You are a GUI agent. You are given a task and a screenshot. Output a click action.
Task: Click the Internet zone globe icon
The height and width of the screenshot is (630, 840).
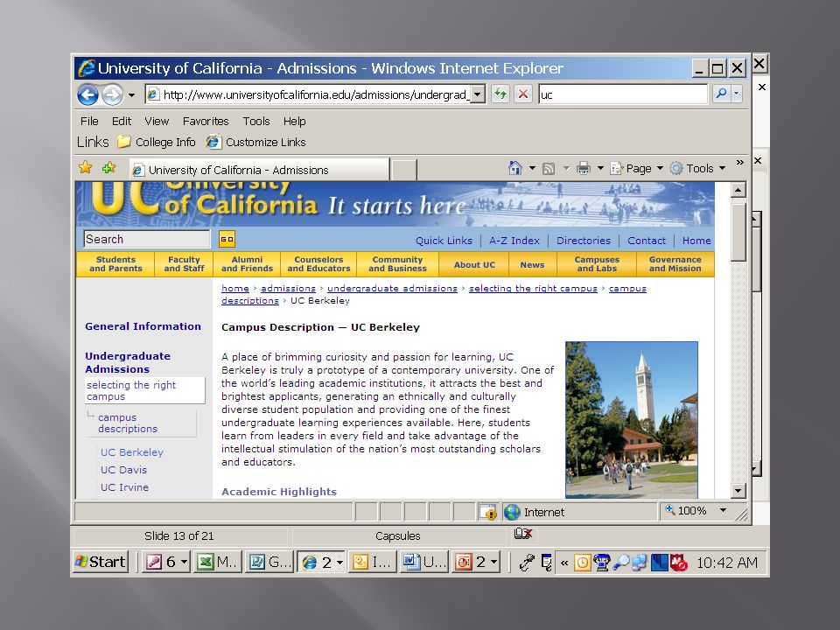512,512
